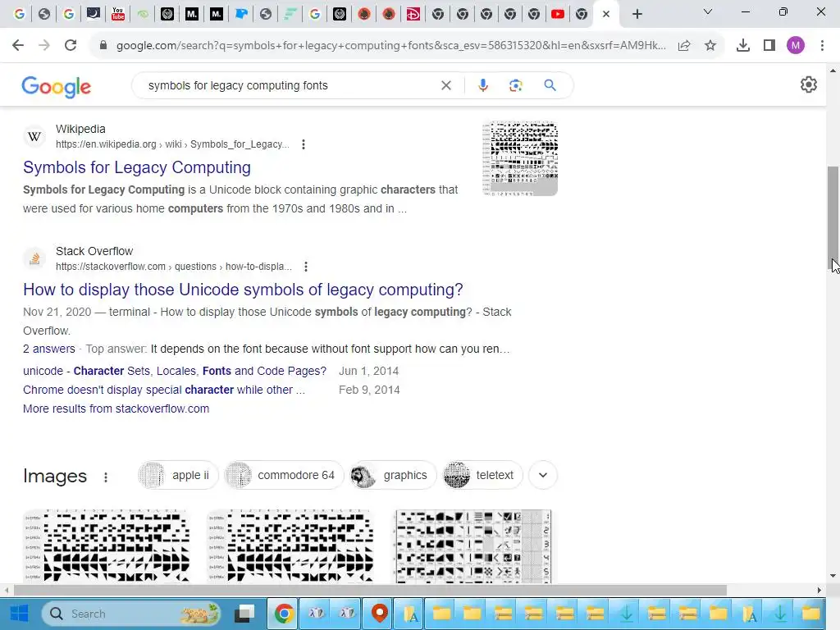Open '2 answers' link

48,349
